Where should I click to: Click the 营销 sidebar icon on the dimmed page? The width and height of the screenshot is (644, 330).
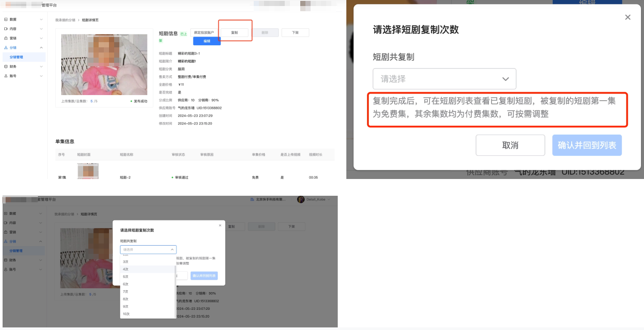[x=6, y=232]
